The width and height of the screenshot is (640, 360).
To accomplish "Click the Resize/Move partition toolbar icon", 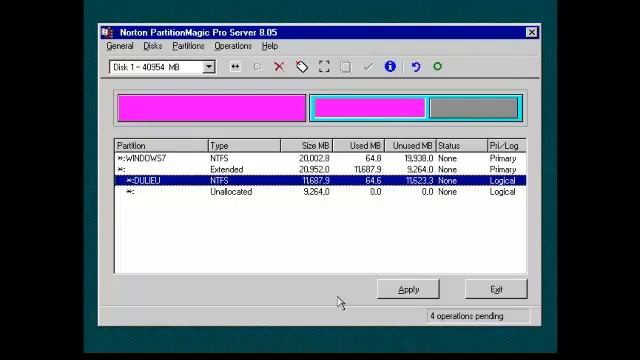I will click(235, 67).
